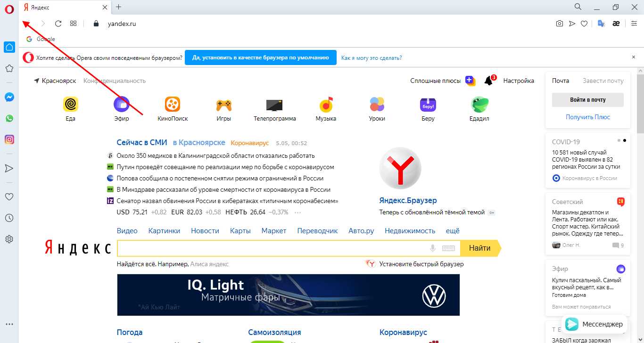Screen dimensions: 644x343
Task: Expand the ещё services menu
Action: [x=453, y=231]
